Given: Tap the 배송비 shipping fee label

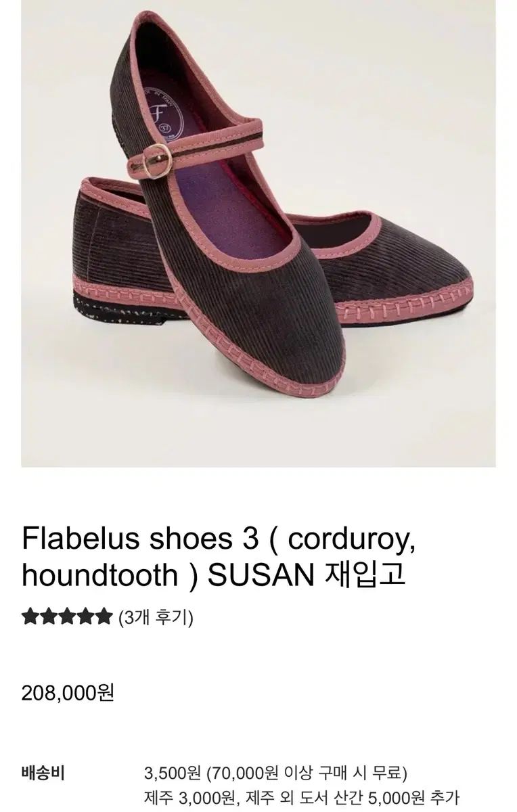Looking at the screenshot, I should [x=42, y=773].
